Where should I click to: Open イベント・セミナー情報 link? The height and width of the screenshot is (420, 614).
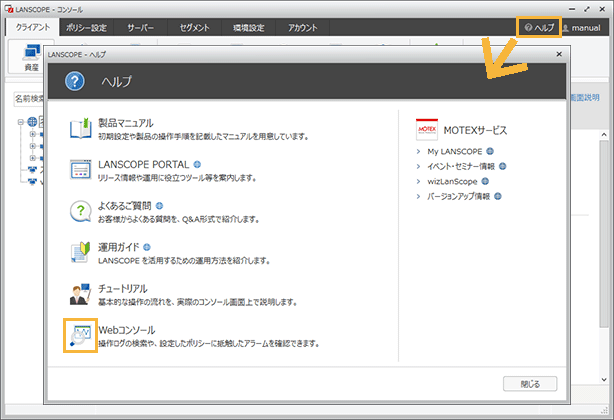(x=461, y=166)
